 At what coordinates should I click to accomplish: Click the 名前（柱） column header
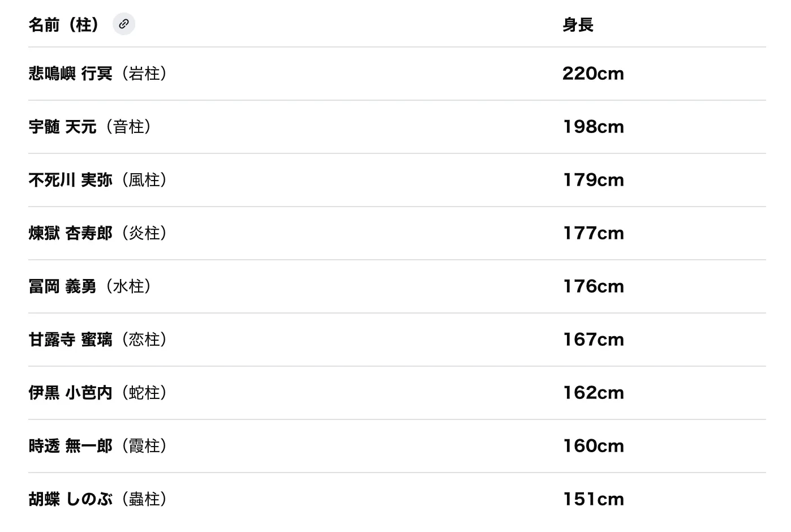(x=64, y=25)
